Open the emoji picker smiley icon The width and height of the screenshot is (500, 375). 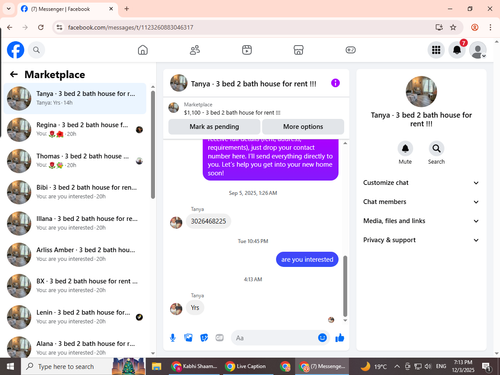[x=322, y=338]
